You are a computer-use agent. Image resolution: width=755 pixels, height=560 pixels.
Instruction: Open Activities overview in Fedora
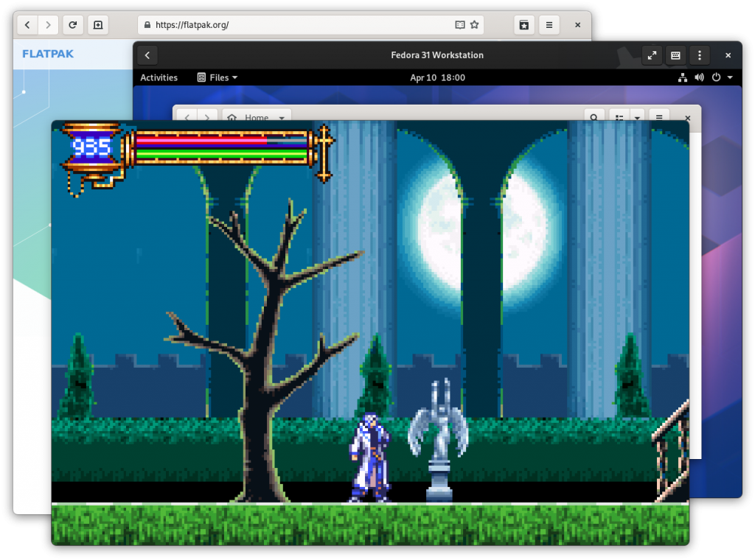point(159,77)
